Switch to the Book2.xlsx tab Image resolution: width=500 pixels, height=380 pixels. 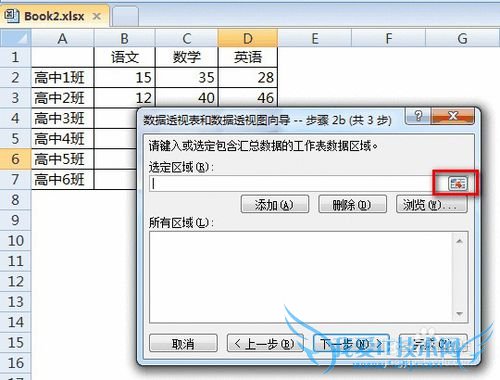pos(54,16)
